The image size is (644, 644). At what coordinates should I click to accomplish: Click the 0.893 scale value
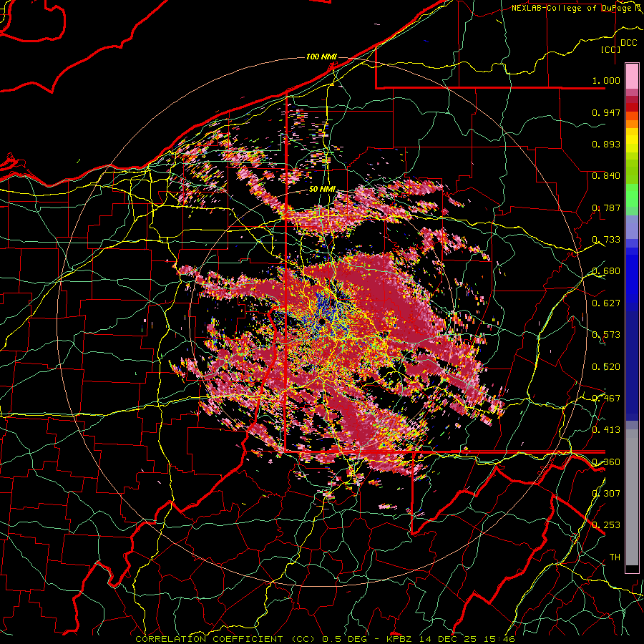606,144
